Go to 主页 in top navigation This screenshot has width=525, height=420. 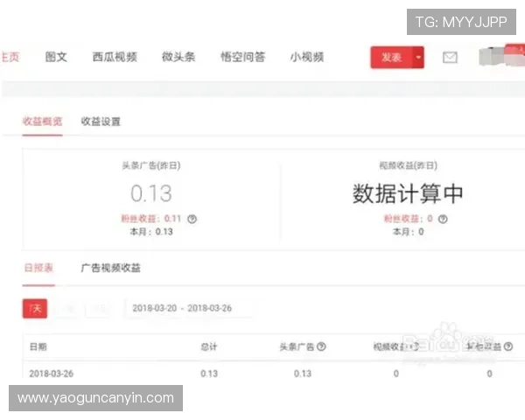pos(10,57)
